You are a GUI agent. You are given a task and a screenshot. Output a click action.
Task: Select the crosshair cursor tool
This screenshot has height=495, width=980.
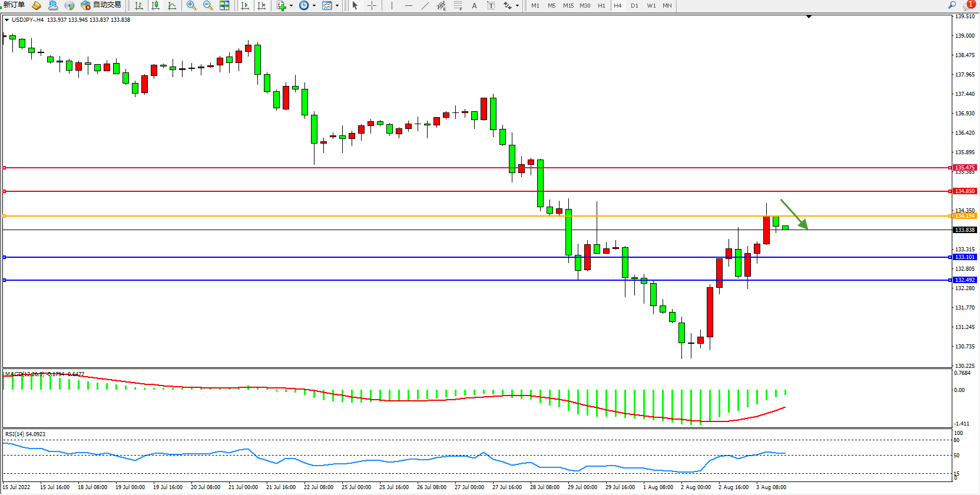[372, 5]
